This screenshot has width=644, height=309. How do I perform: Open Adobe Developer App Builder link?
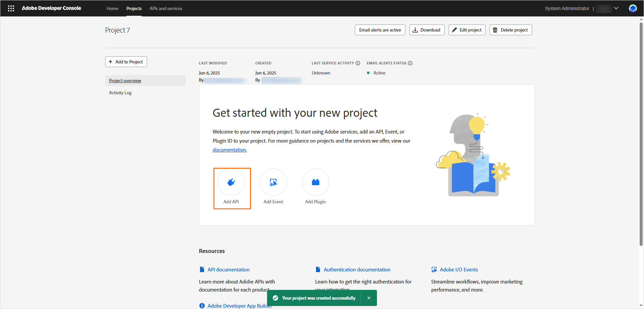(x=240, y=306)
